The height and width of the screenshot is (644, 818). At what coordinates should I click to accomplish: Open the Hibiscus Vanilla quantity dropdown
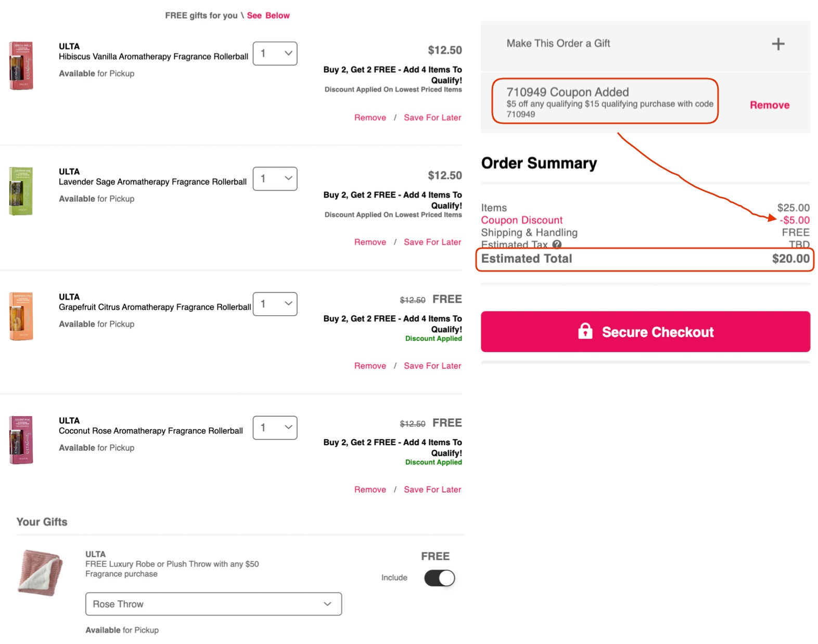coord(275,53)
